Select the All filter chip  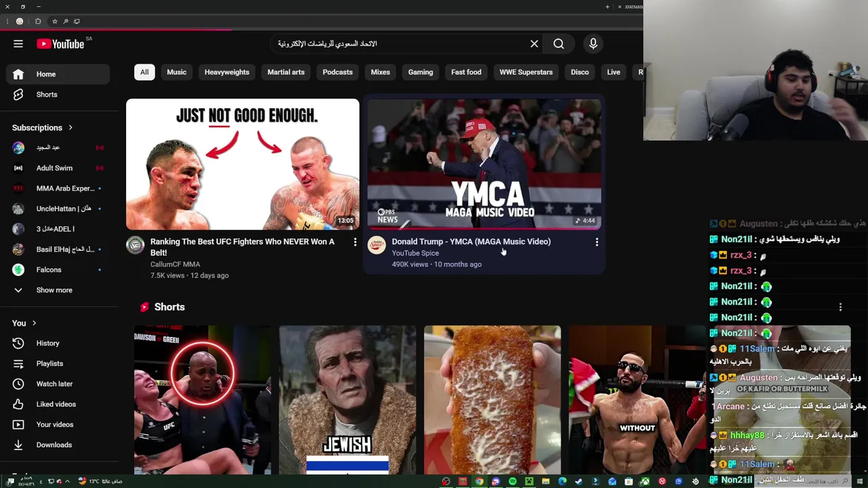coord(144,72)
